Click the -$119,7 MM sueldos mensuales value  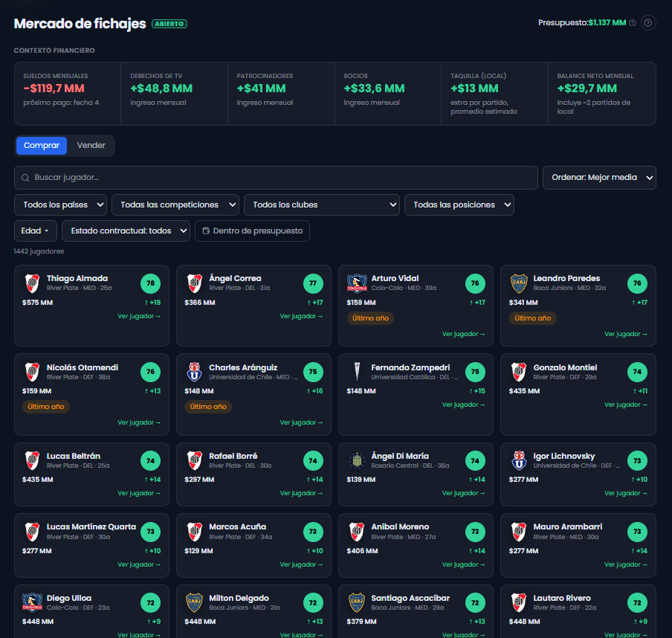coord(54,88)
